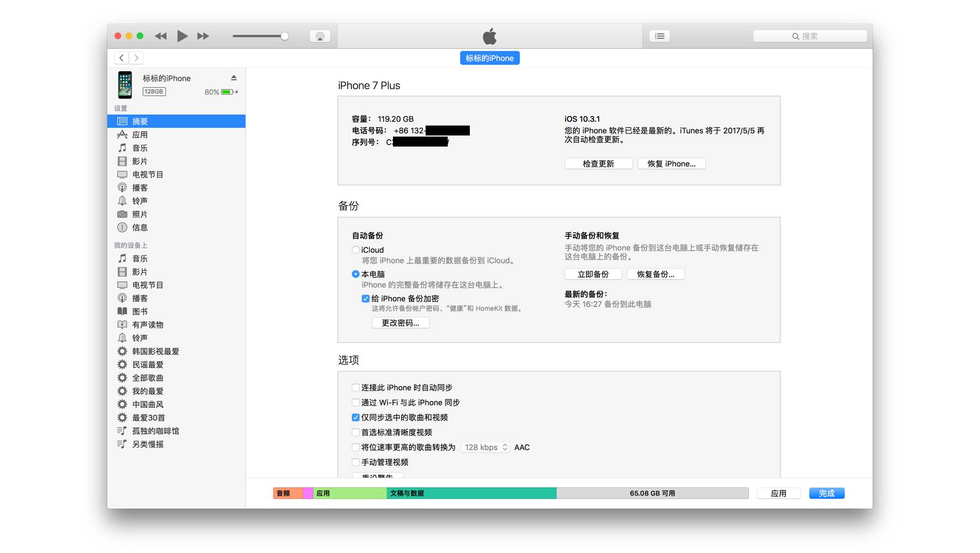Open 影片 under 我的设备上
The width and height of the screenshot is (980, 553).
[x=176, y=272]
